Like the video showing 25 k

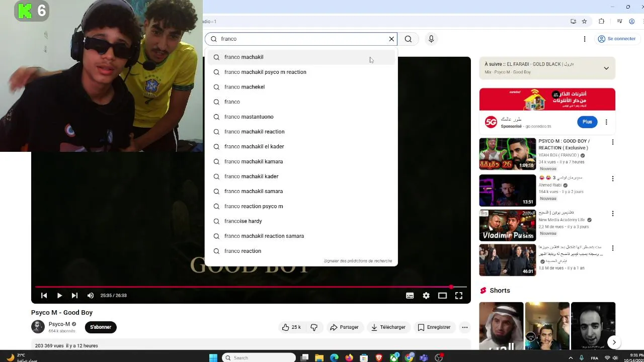point(291,327)
